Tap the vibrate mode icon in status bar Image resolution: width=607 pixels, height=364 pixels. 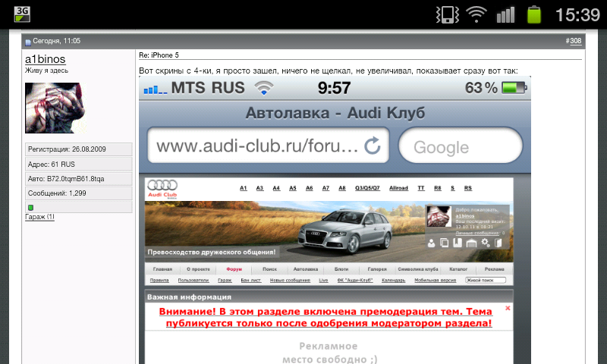click(447, 15)
